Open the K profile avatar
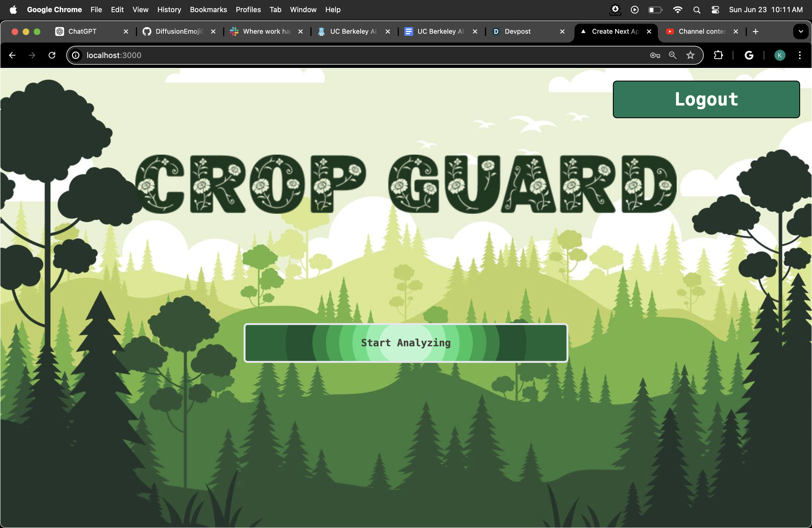The width and height of the screenshot is (812, 528). 779,55
